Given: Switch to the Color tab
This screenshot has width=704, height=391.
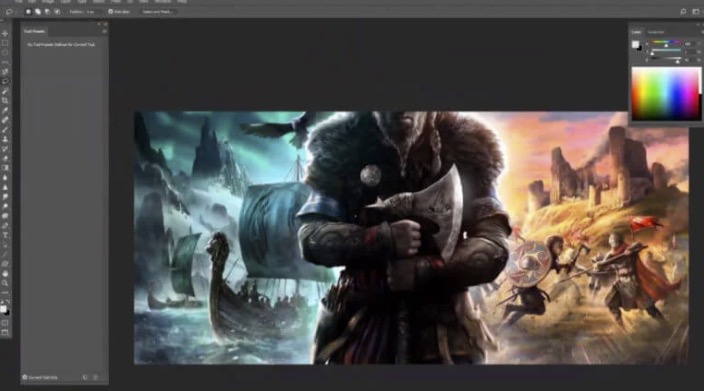Looking at the screenshot, I should pyautogui.click(x=637, y=32).
